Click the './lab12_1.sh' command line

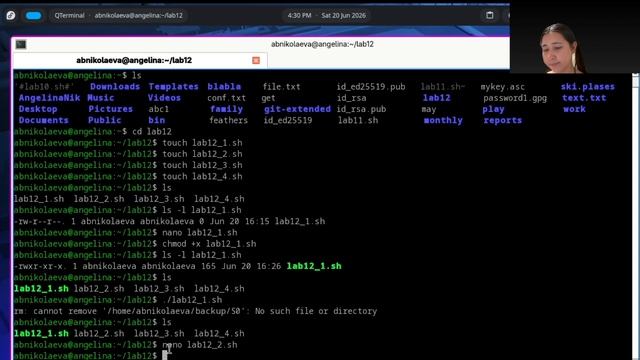click(192, 300)
